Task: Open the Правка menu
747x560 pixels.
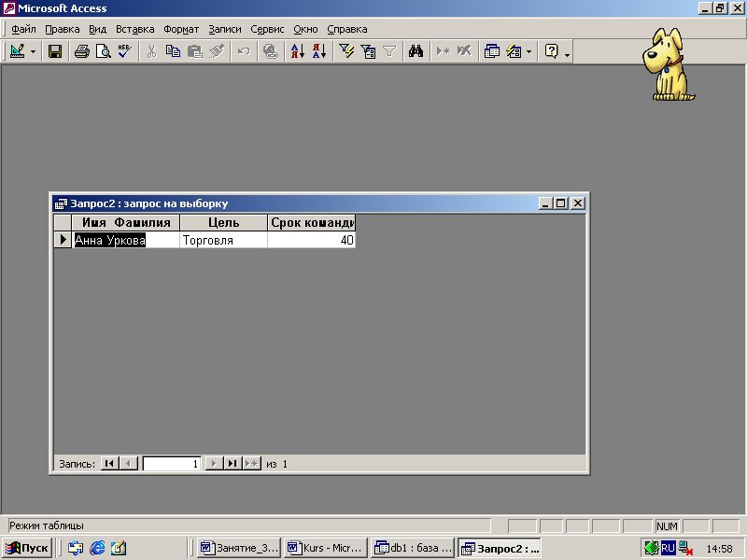Action: click(x=63, y=29)
